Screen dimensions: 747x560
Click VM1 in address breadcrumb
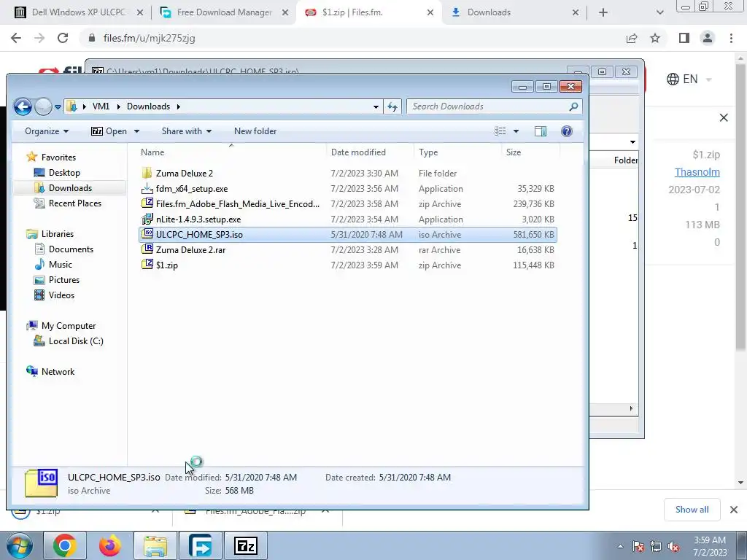click(101, 106)
